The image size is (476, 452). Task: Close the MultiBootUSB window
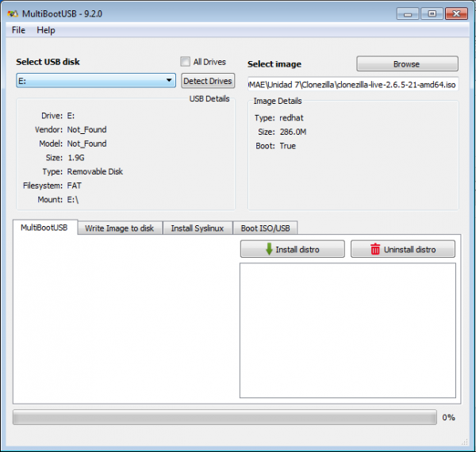click(456, 14)
